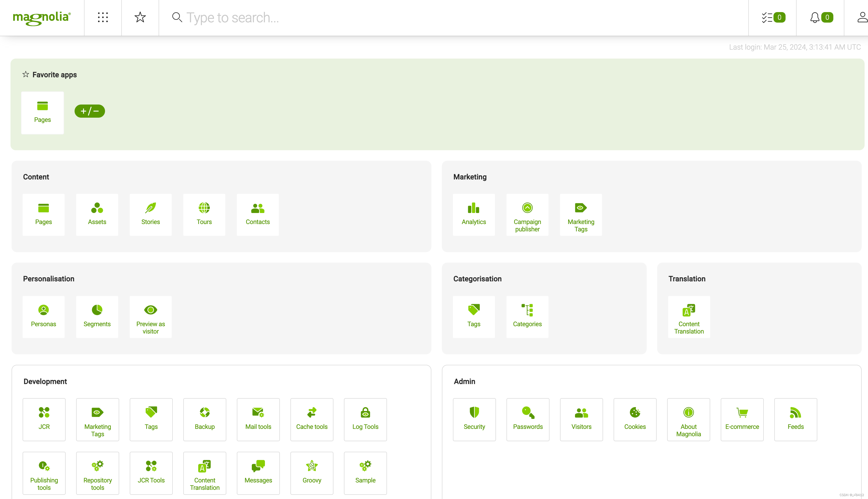Open the Campaign publisher app

coord(527,214)
